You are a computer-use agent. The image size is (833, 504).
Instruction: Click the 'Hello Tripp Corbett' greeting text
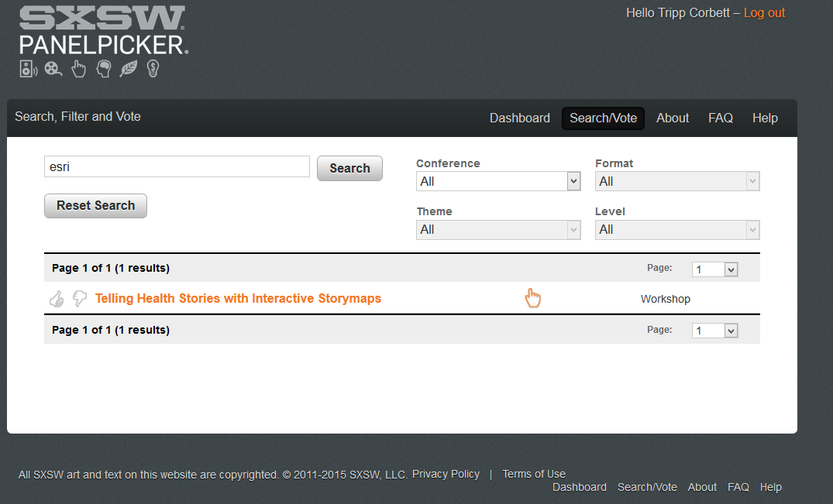[x=677, y=13]
